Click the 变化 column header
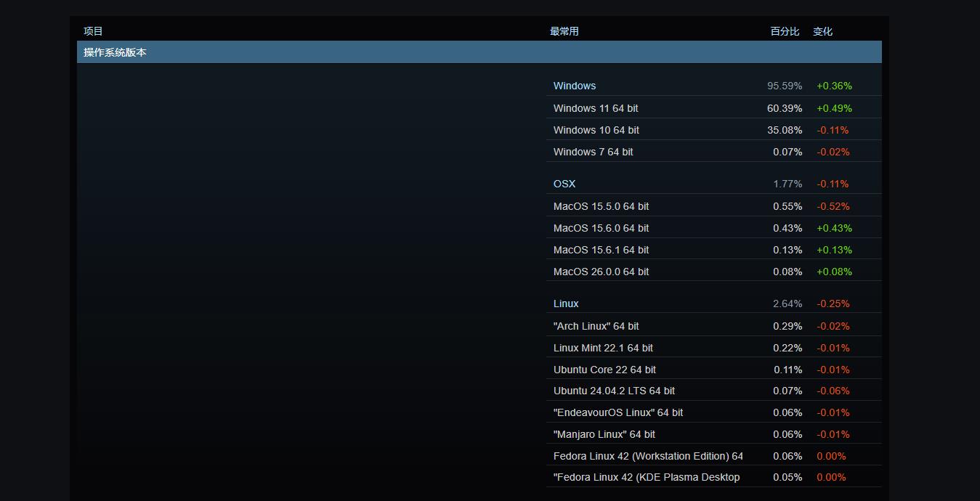 pos(822,31)
